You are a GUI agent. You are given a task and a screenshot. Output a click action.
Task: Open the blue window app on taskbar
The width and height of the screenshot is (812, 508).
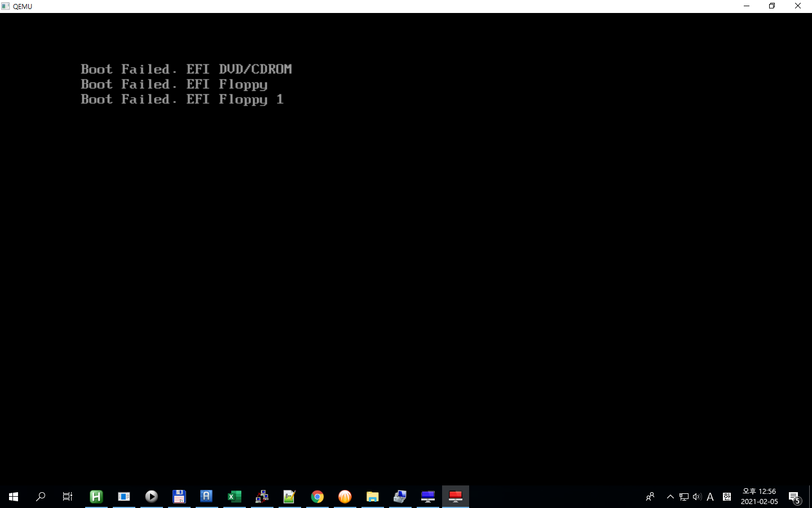click(124, 497)
